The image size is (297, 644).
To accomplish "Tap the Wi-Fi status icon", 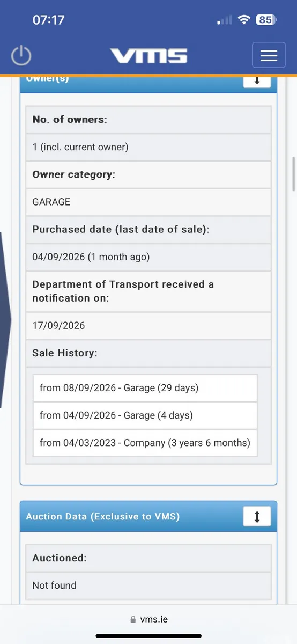I will pyautogui.click(x=245, y=20).
